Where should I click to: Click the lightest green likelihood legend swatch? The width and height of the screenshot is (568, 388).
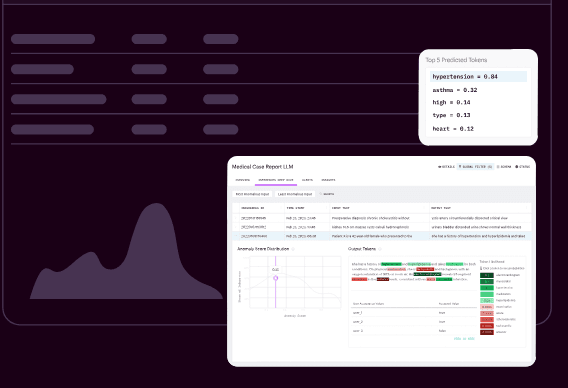tap(487, 301)
